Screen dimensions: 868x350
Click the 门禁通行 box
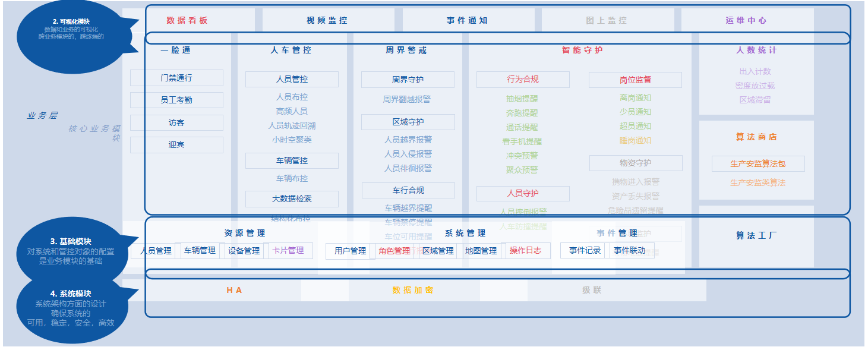coord(176,78)
